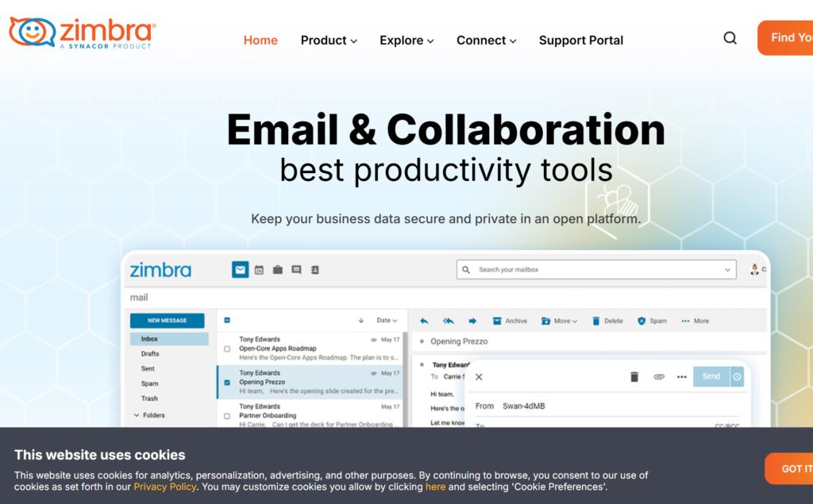Open the More actions ellipsis in mail toolbar

[x=695, y=321]
